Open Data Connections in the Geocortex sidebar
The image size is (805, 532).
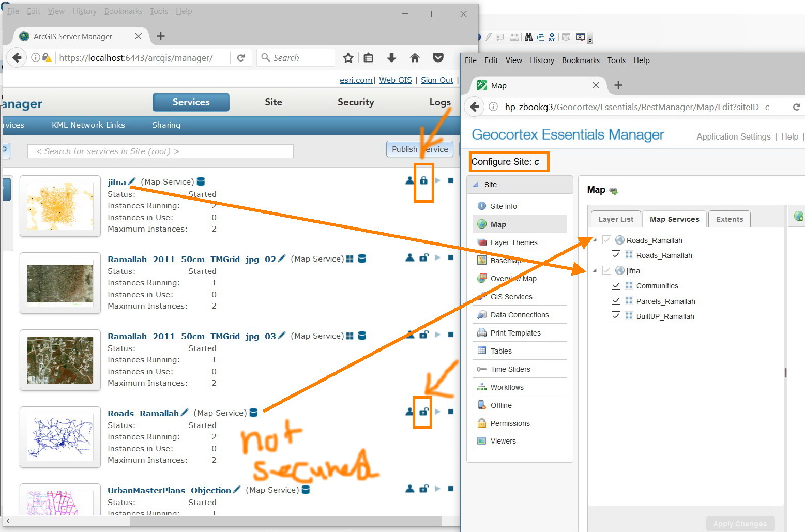point(520,315)
